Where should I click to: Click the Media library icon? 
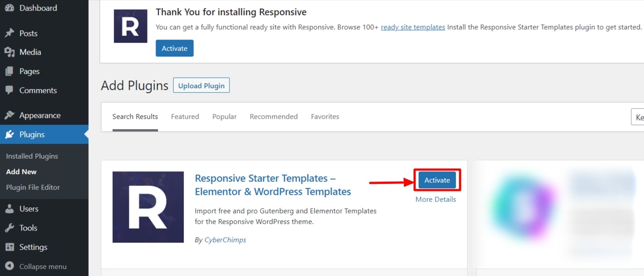coord(9,52)
